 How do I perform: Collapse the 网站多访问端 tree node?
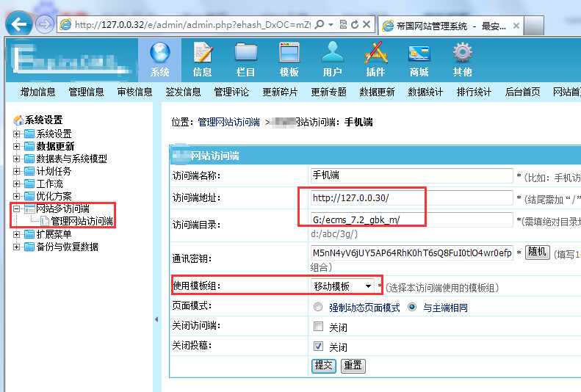[16, 208]
